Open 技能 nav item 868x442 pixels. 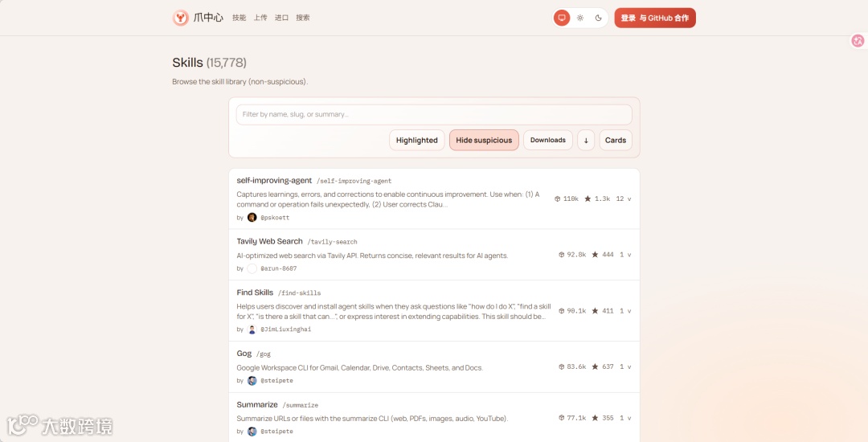point(240,18)
